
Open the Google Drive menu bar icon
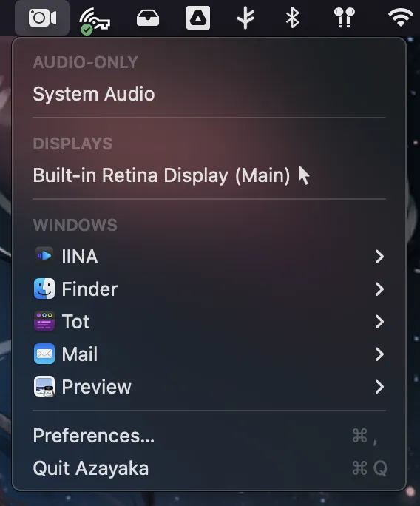[198, 18]
